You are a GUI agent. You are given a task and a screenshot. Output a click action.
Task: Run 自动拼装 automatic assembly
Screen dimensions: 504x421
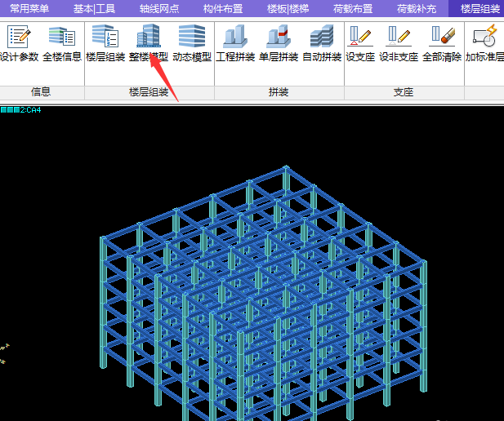pyautogui.click(x=322, y=43)
